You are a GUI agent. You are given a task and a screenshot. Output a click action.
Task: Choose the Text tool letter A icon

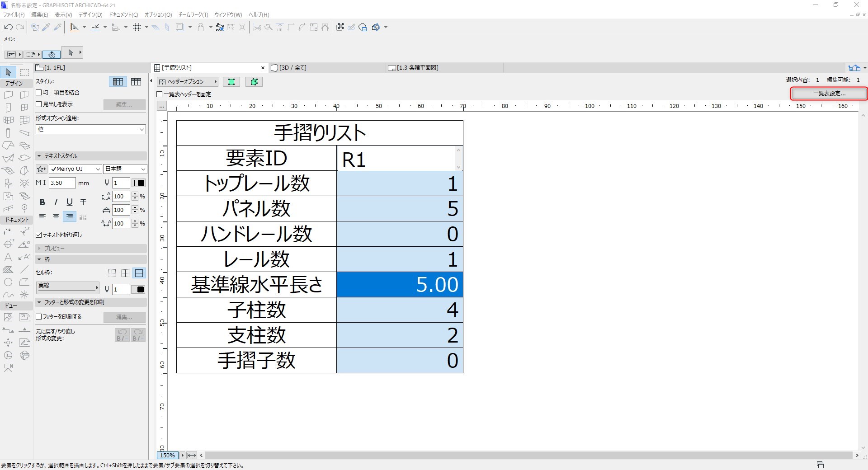pyautogui.click(x=8, y=257)
